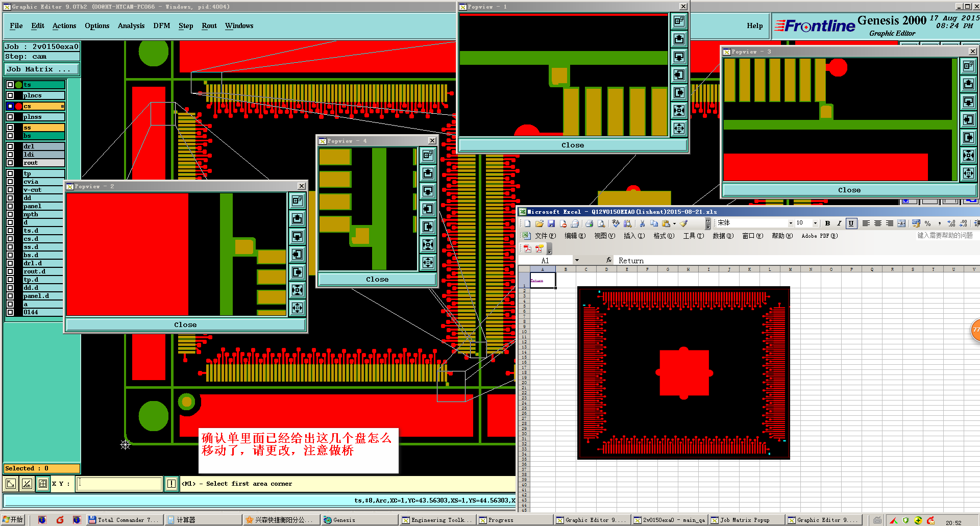The image size is (980, 526).
Task: Toggle checkbox for ts layer
Action: 10,85
